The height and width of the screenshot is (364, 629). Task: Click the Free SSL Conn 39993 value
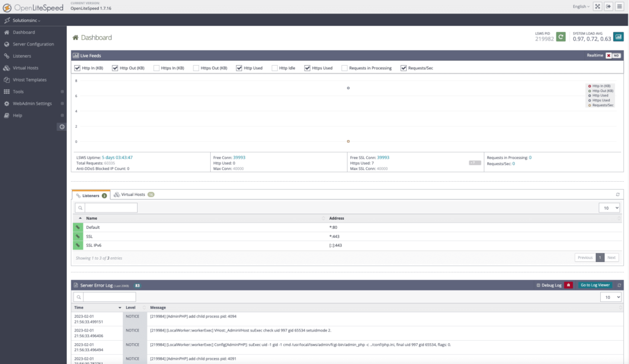(383, 158)
